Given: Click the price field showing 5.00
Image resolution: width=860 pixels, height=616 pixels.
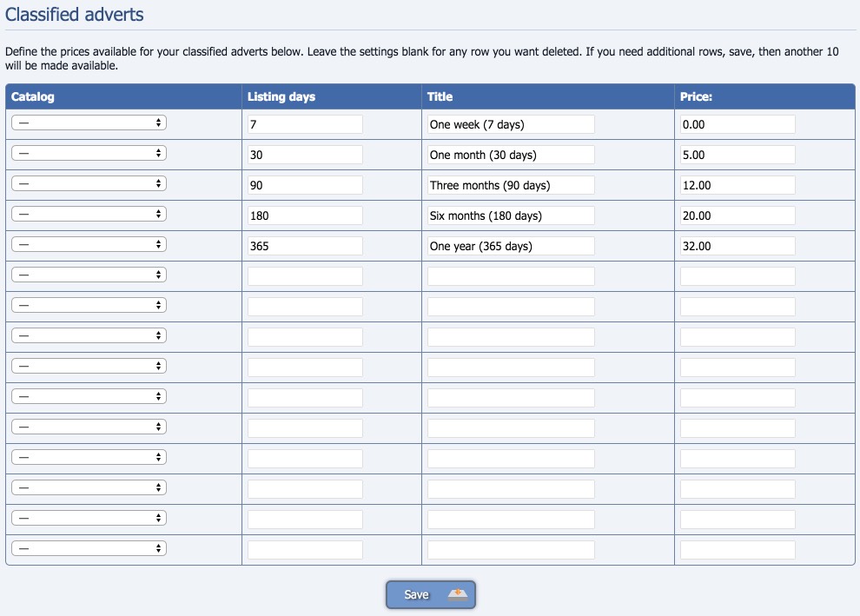Looking at the screenshot, I should 738,155.
